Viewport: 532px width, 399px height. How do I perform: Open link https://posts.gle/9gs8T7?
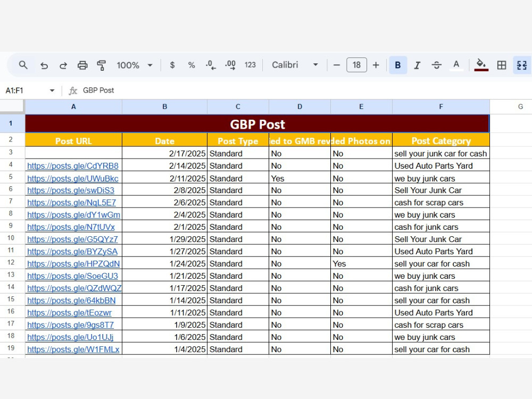point(70,325)
